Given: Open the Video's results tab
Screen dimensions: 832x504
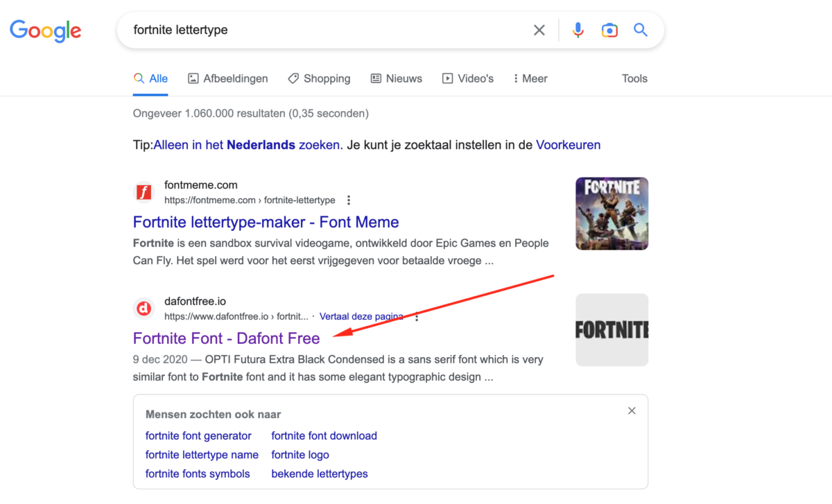Looking at the screenshot, I should [x=468, y=78].
